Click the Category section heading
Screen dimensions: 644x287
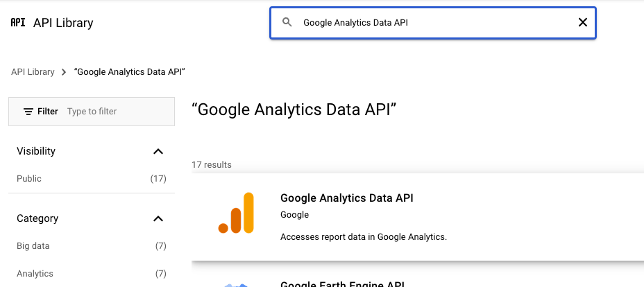coord(37,219)
